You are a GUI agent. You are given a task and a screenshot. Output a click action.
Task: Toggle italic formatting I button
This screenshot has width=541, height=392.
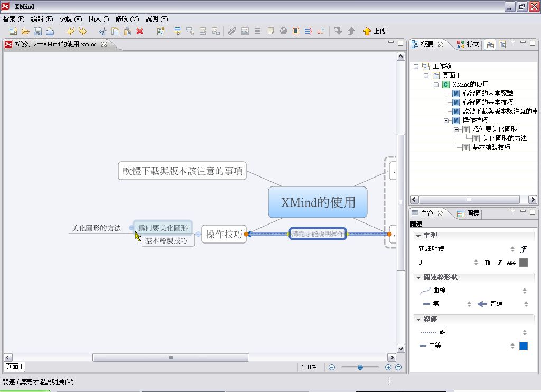(499, 263)
